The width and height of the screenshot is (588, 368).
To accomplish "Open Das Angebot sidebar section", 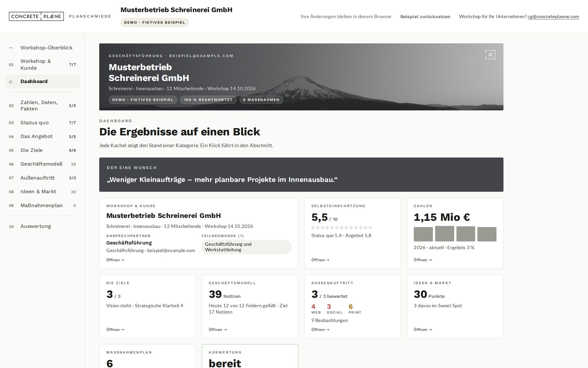I will [43, 136].
